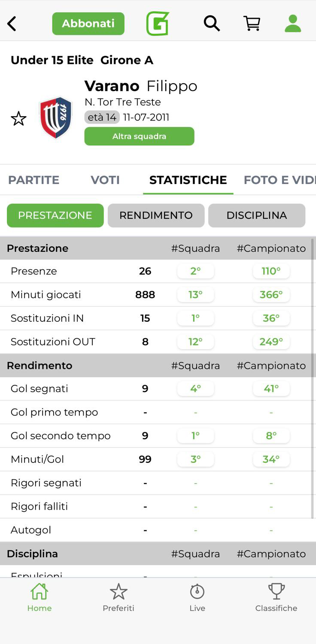The width and height of the screenshot is (316, 644).
Task: Toggle the favorite star next to player
Action: (x=18, y=118)
